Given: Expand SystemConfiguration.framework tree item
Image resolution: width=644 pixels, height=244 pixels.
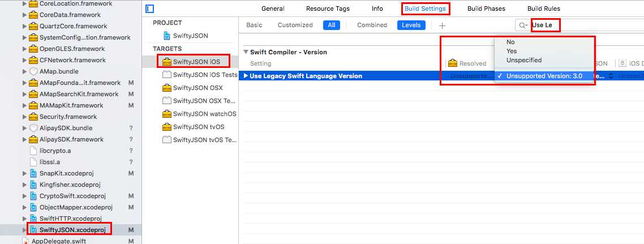Looking at the screenshot, I should coord(25,38).
